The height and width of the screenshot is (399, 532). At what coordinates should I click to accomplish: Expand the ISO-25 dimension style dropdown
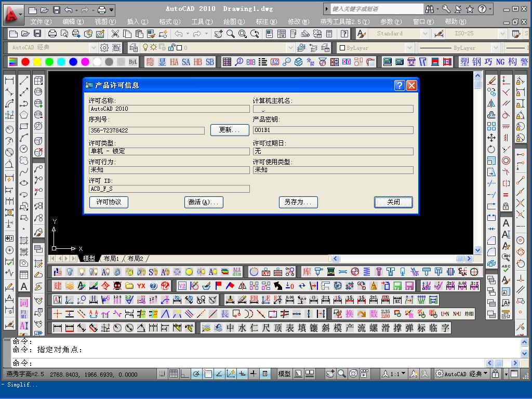[x=502, y=34]
